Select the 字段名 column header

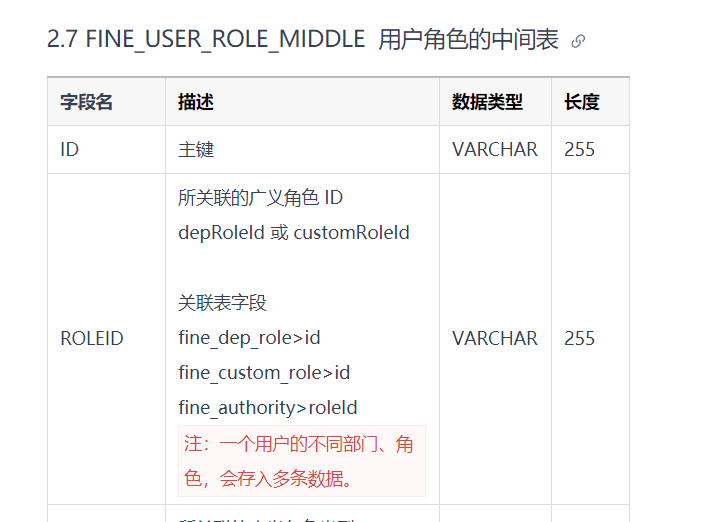(86, 102)
